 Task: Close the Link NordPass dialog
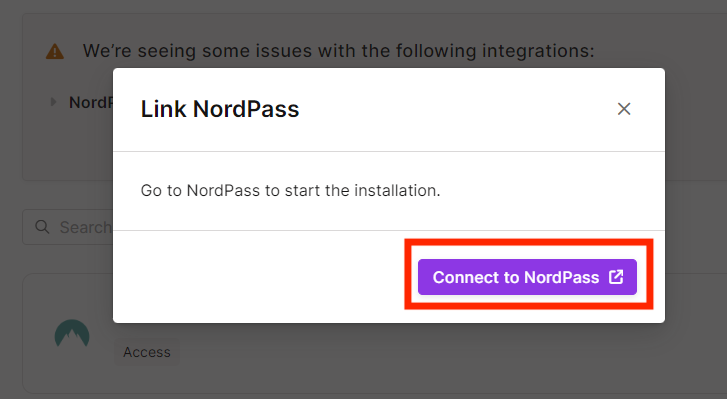click(x=624, y=109)
